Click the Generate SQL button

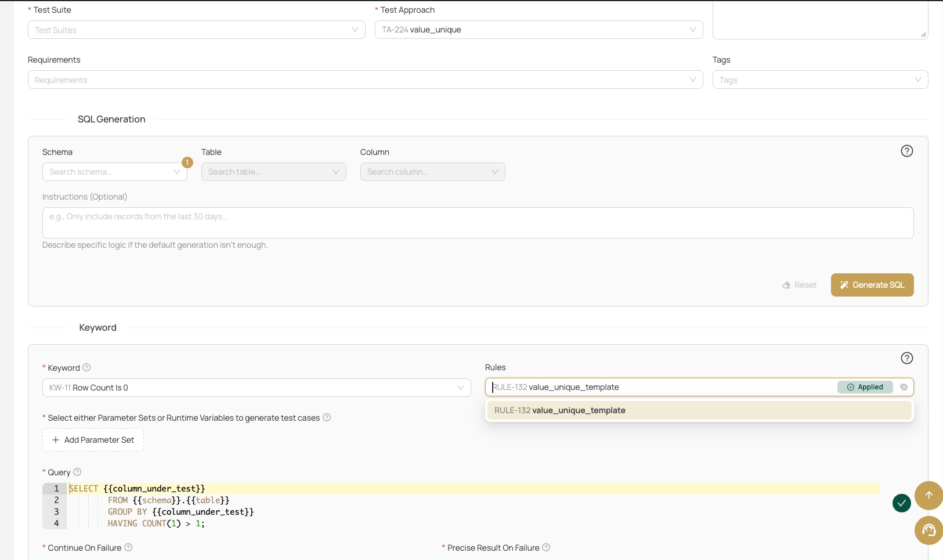click(872, 285)
